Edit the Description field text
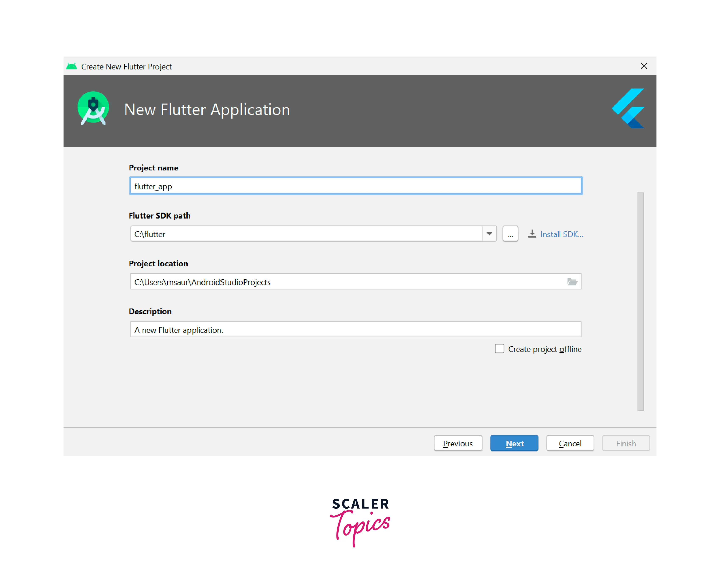This screenshot has width=720, height=588. 356,329
